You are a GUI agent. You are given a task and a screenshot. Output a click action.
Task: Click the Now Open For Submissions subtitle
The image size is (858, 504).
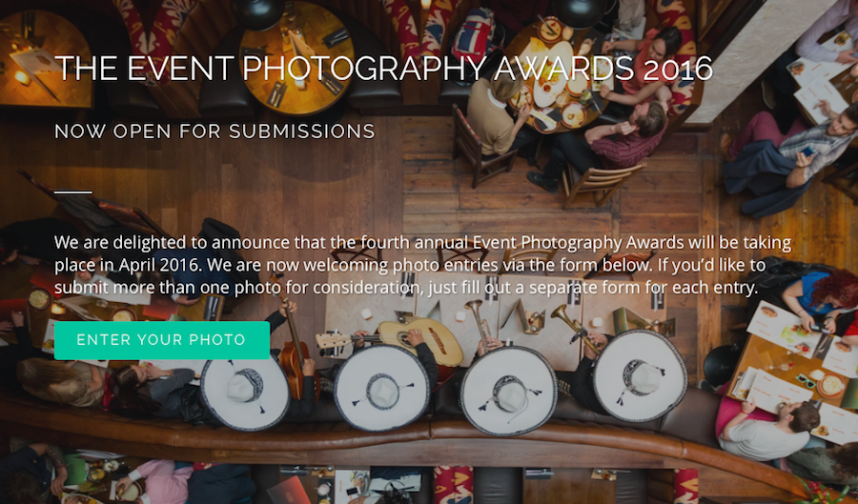pyautogui.click(x=214, y=131)
